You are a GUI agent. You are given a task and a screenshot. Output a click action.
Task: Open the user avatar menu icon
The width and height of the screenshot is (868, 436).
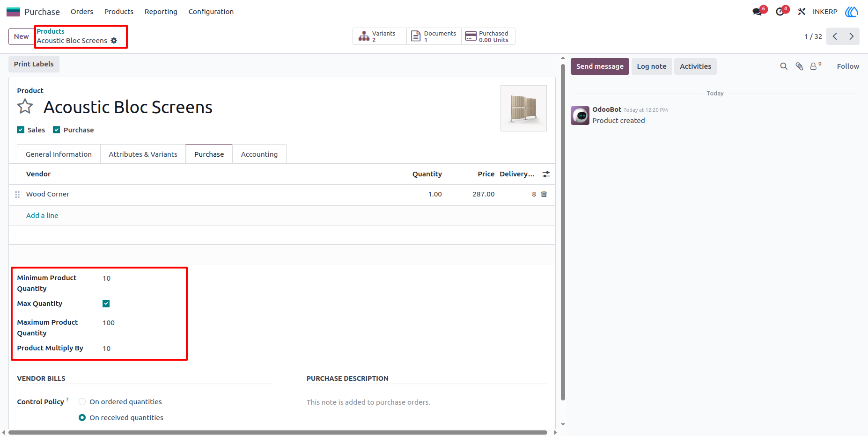(852, 12)
